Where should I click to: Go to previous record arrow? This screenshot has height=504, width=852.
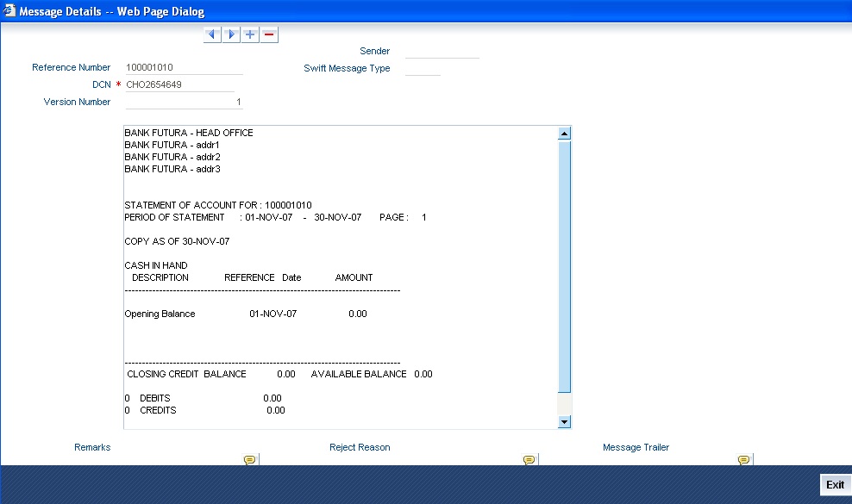pyautogui.click(x=212, y=34)
